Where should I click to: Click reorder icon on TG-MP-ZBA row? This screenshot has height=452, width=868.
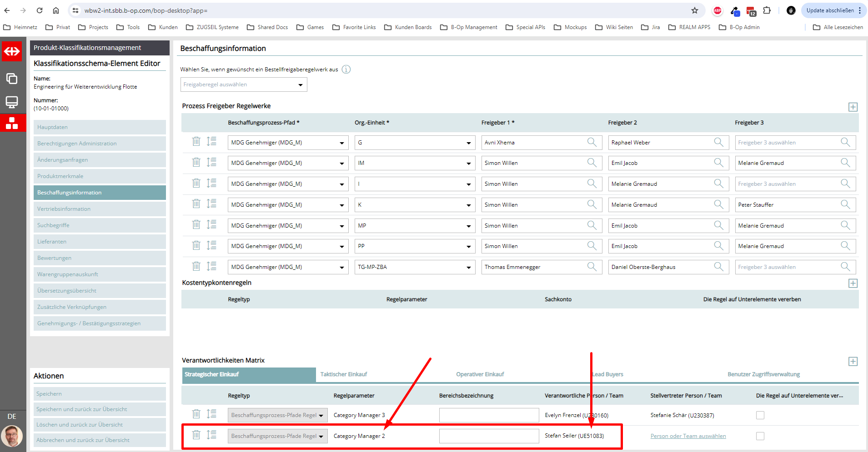[211, 266]
